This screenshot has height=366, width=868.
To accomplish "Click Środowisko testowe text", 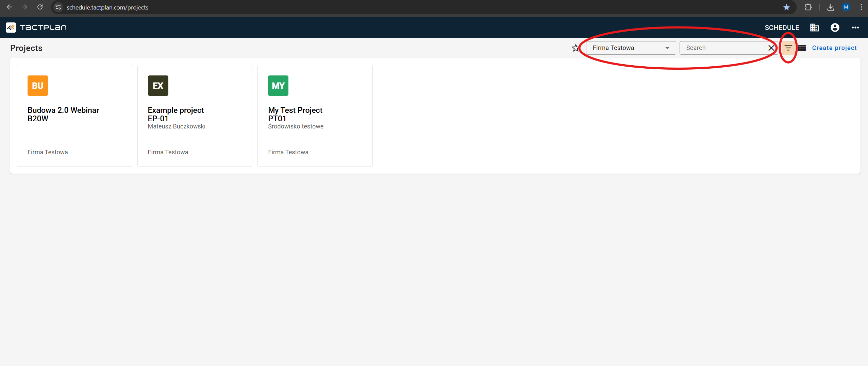I will pos(296,126).
